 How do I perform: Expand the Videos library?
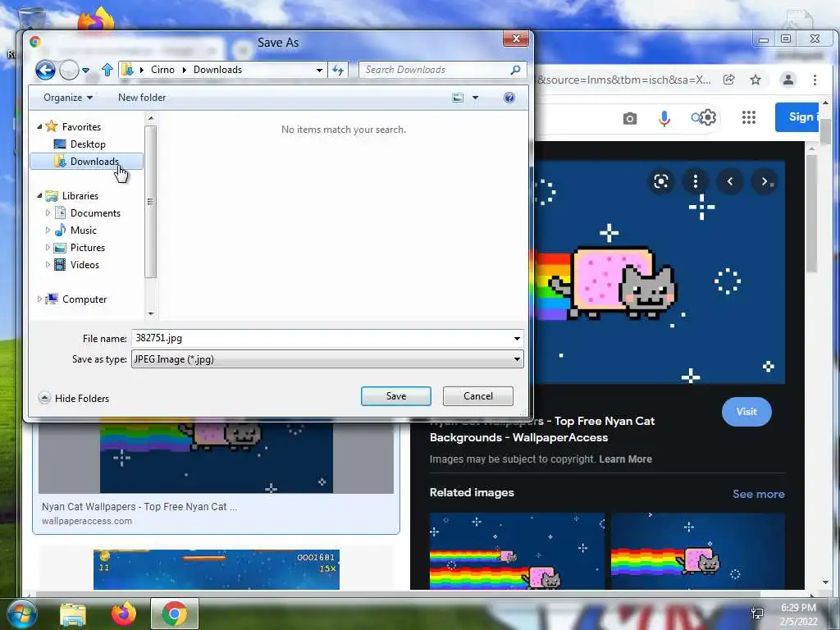[x=48, y=265]
